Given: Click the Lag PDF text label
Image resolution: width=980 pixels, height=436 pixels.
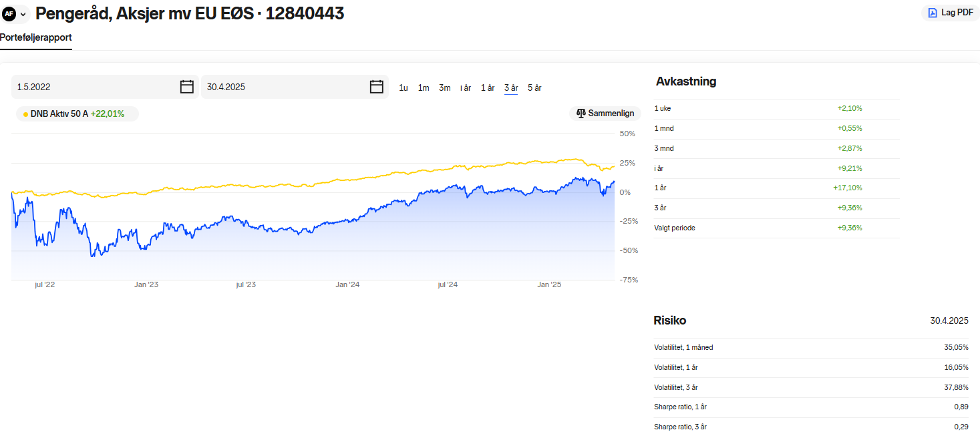Looking at the screenshot, I should tap(957, 13).
